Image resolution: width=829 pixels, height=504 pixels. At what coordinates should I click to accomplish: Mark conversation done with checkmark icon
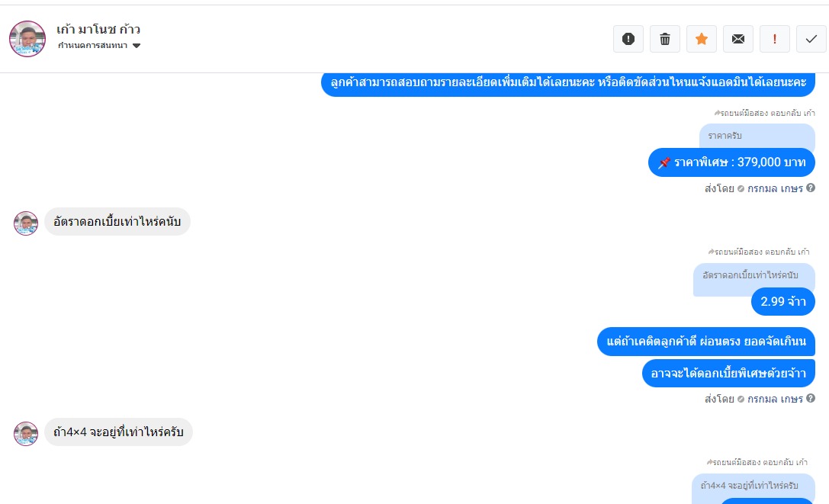tap(811, 39)
